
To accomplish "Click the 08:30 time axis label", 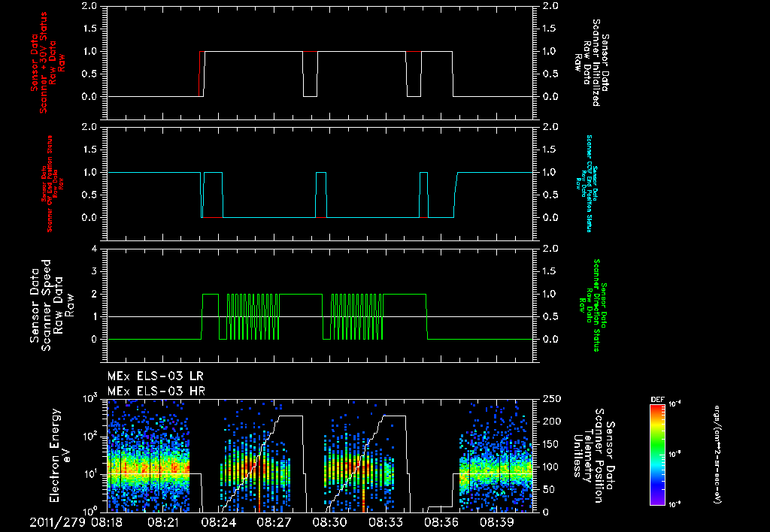I will 330,522.
